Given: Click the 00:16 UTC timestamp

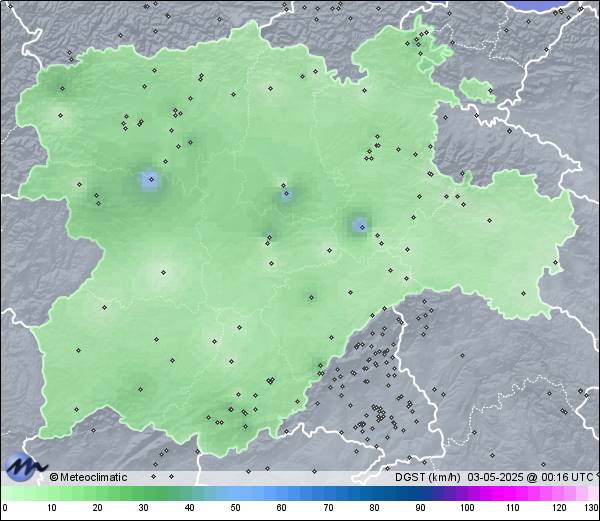Looking at the screenshot, I should click(x=566, y=477).
